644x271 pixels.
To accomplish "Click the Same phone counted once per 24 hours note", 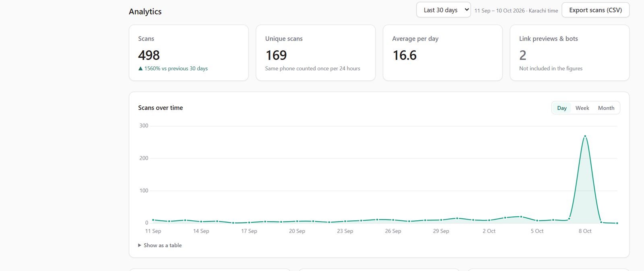I will (313, 68).
